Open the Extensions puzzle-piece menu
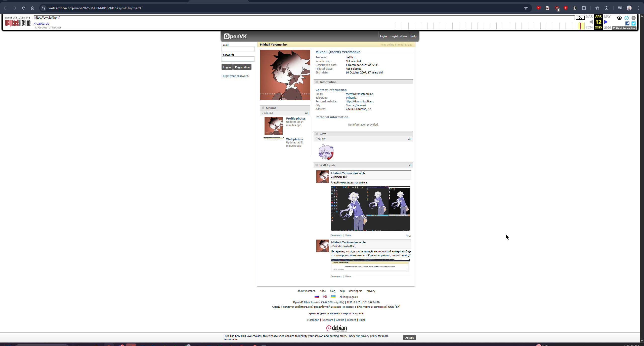The width and height of the screenshot is (644, 346). pyautogui.click(x=584, y=8)
